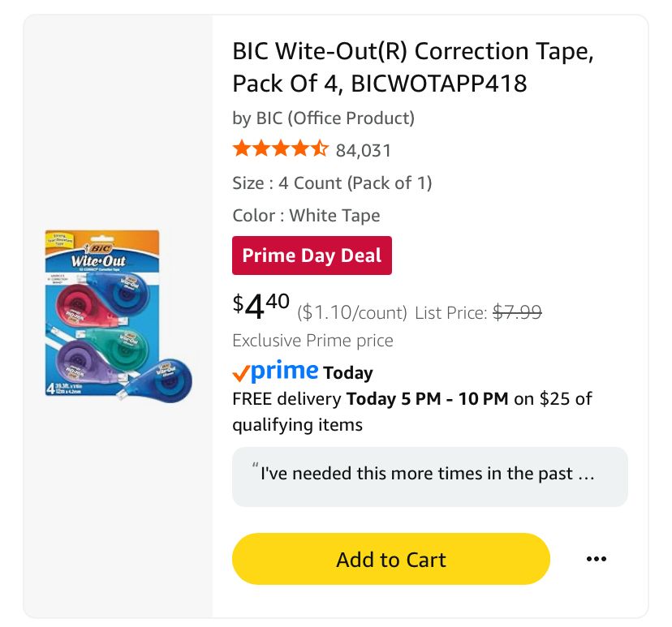Click the Prime logo with checkmark
The width and height of the screenshot is (672, 627).
click(x=275, y=371)
